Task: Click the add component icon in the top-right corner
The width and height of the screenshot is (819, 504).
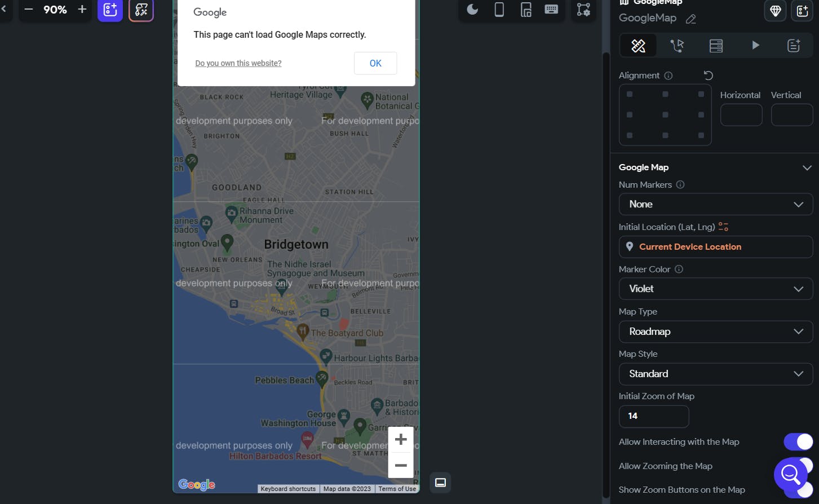Action: (x=802, y=11)
